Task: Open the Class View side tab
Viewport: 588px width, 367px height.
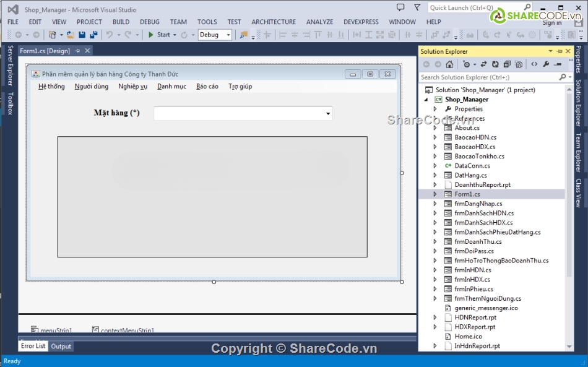Action: pyautogui.click(x=579, y=192)
